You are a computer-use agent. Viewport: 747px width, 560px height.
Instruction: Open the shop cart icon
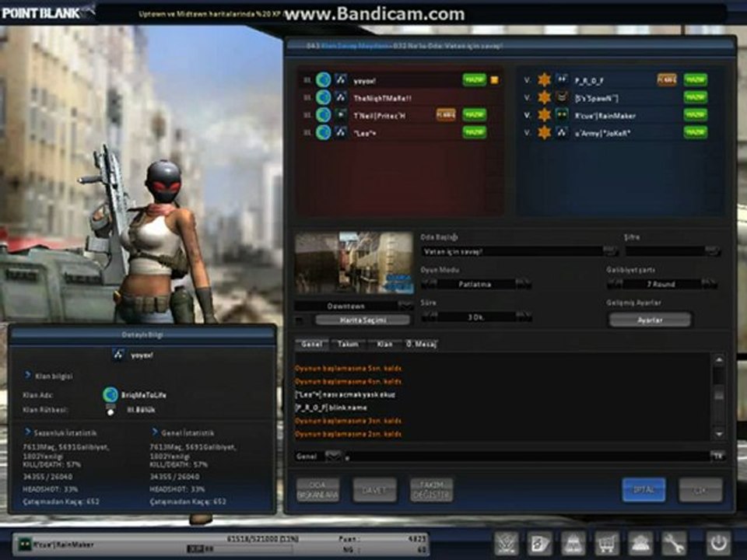tap(606, 544)
